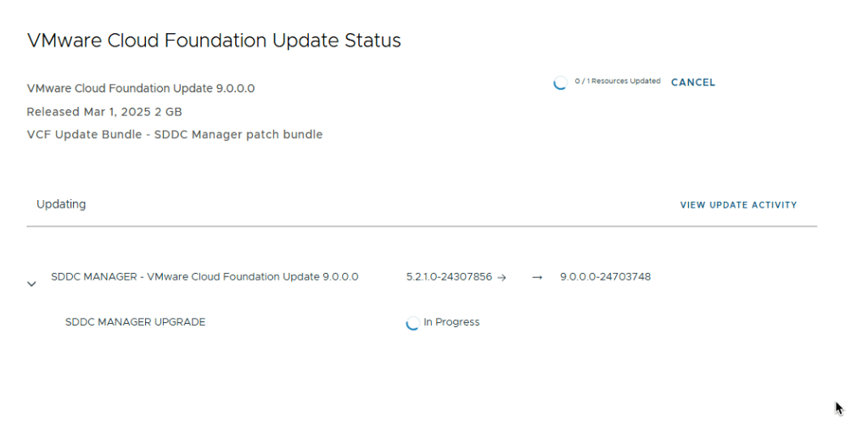Click the VMware Cloud Foundation Update 9.0.0.0 subtitle
Screen dimensions: 868x434
(141, 88)
